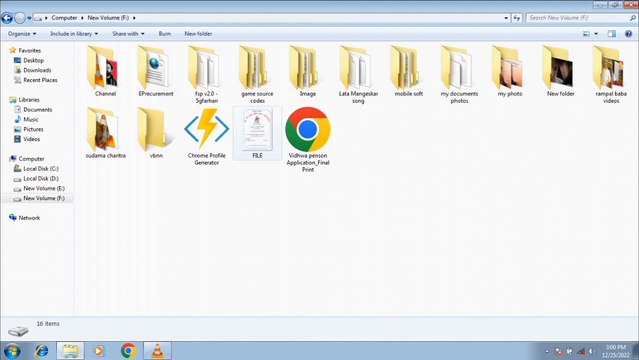The height and width of the screenshot is (360, 639).
Task: Open Windows Media Player from taskbar
Action: (x=98, y=351)
